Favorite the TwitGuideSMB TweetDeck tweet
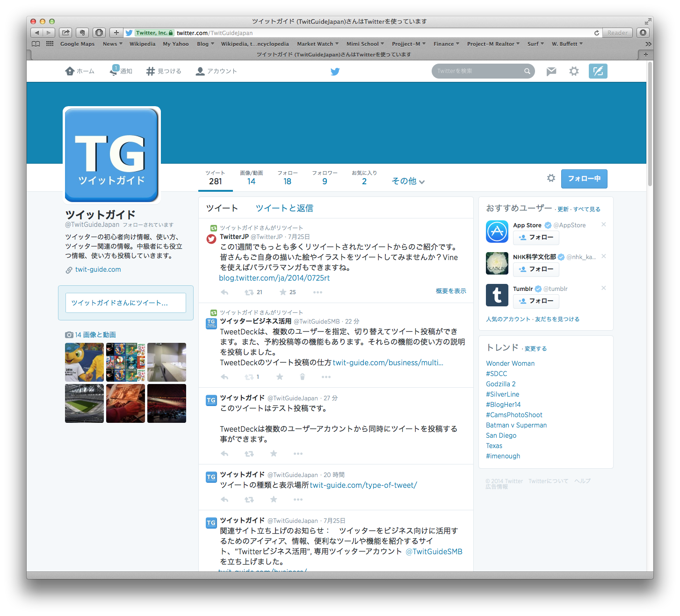 click(x=280, y=377)
